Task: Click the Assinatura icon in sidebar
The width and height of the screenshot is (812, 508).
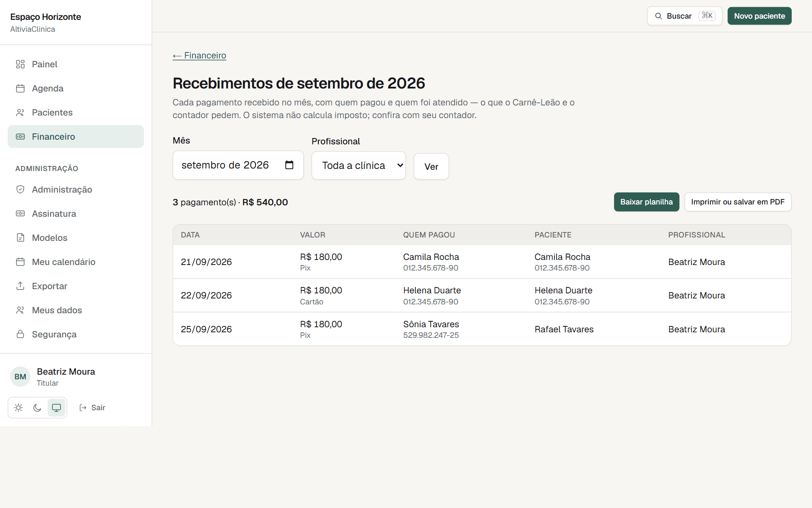Action: tap(20, 214)
